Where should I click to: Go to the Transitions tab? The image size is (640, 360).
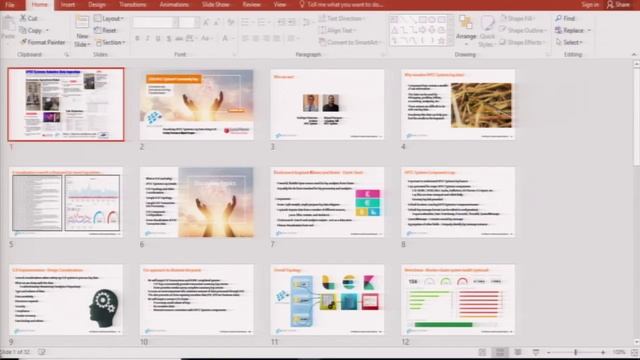(133, 4)
